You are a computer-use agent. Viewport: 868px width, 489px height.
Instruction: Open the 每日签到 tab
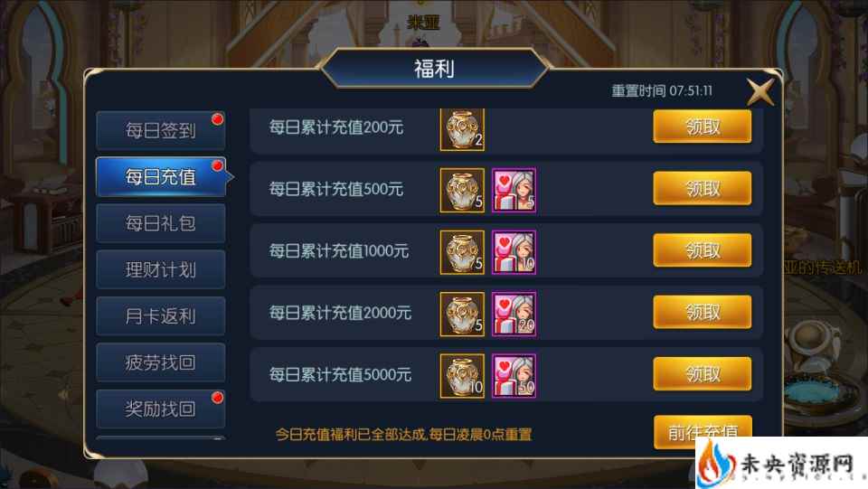click(x=161, y=130)
